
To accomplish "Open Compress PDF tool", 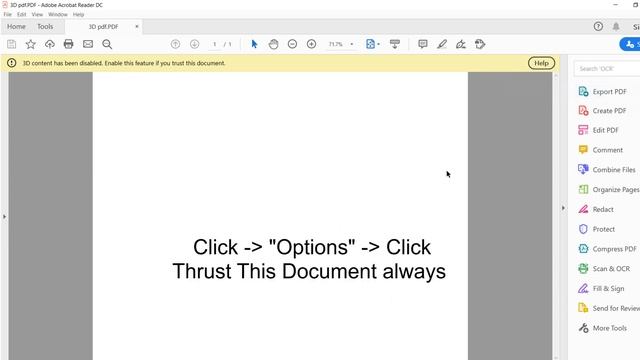I will (x=608, y=249).
